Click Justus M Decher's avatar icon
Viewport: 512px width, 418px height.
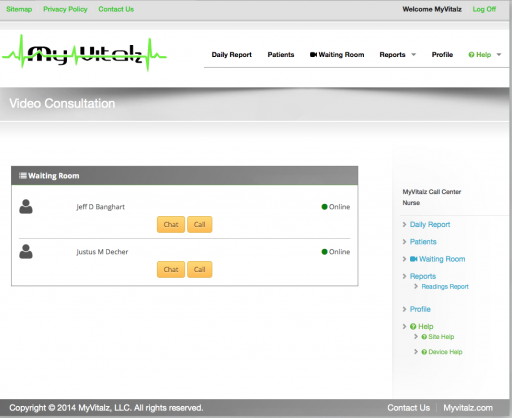tap(26, 251)
